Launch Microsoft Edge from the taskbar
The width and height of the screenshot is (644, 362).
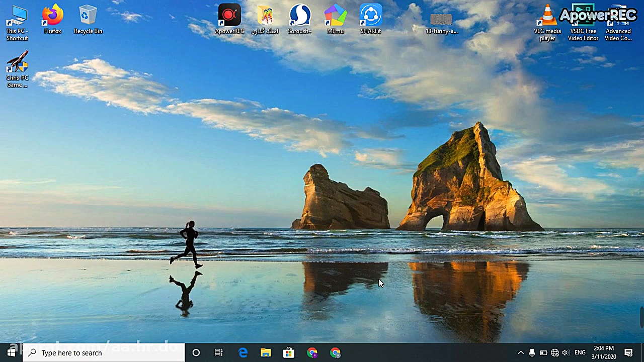(x=243, y=353)
